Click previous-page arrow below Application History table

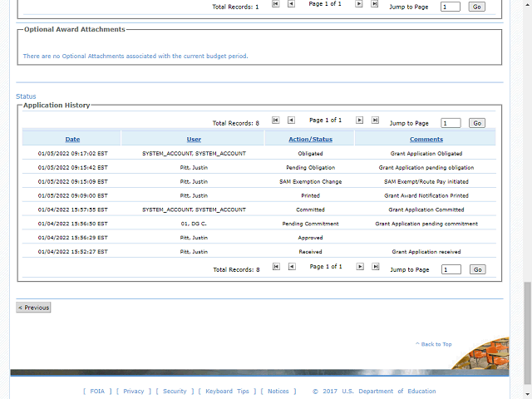point(293,267)
